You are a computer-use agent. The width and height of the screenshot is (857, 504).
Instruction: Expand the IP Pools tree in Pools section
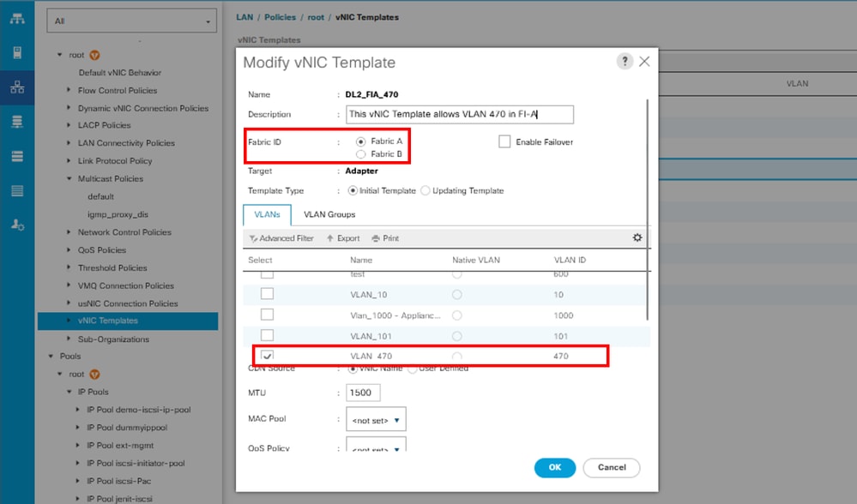pyautogui.click(x=69, y=391)
